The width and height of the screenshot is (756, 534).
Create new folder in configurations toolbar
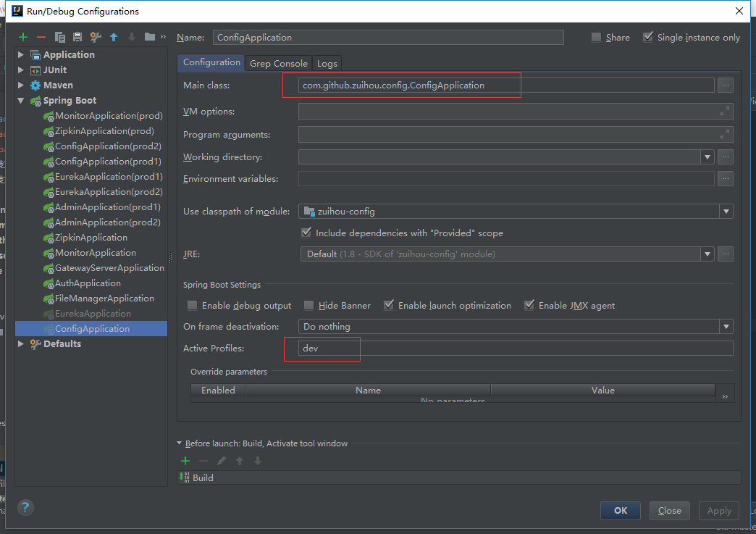(x=150, y=37)
